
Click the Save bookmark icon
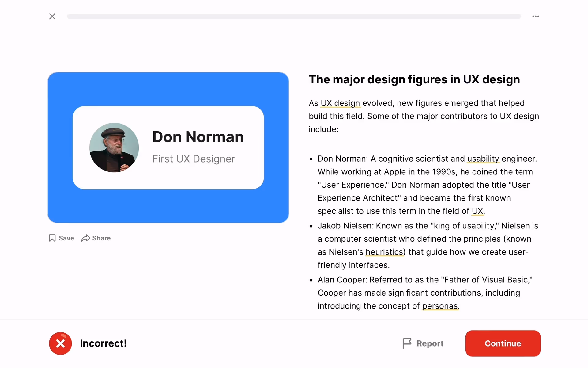pos(52,238)
